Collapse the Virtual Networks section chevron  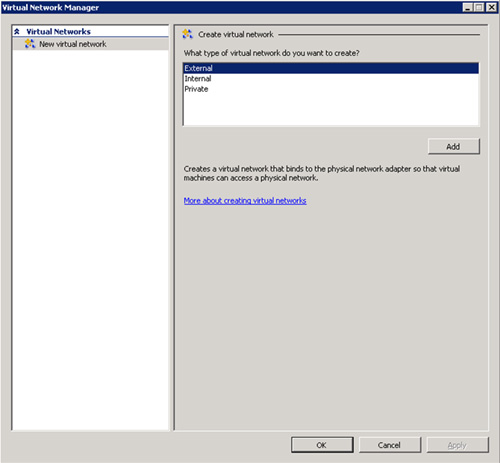(x=17, y=32)
